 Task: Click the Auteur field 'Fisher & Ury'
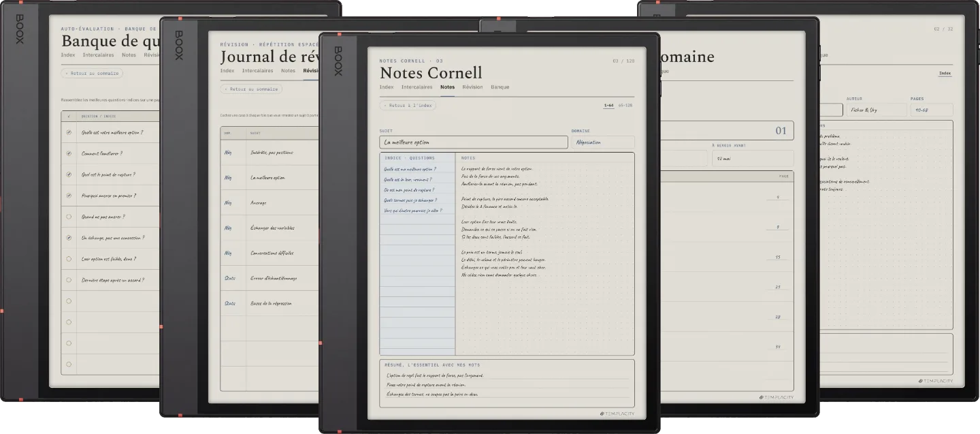pyautogui.click(x=877, y=110)
